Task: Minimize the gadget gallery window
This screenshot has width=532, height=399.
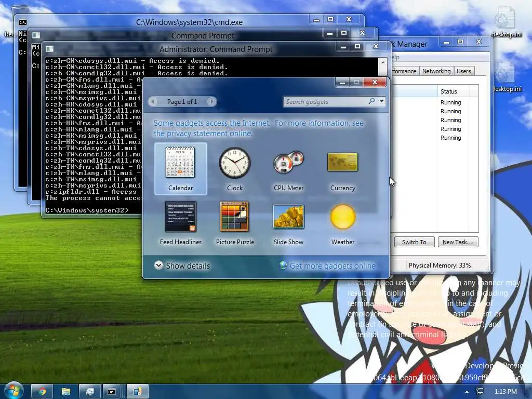Action: [342, 83]
